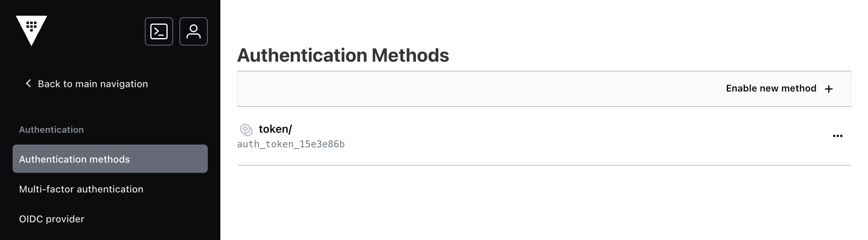Screen dimensions: 868x240
Task: Click blank space in the token/ row
Action: (x=571, y=136)
